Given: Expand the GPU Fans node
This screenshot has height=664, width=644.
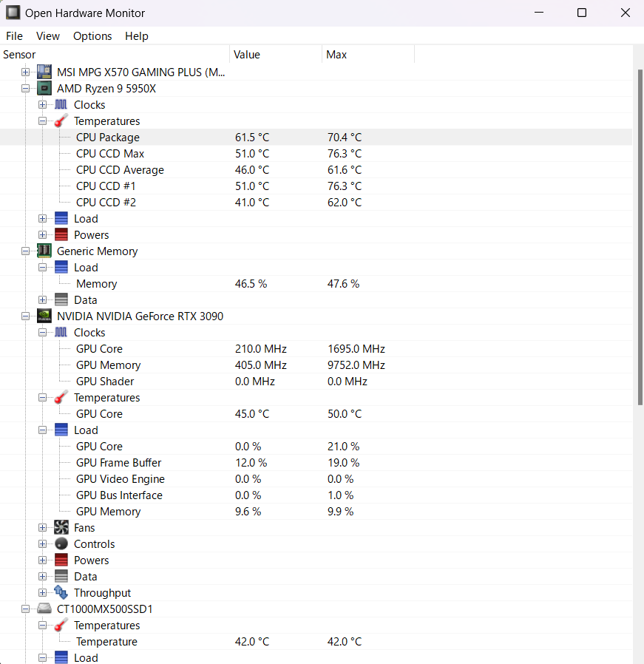Looking at the screenshot, I should coord(42,528).
